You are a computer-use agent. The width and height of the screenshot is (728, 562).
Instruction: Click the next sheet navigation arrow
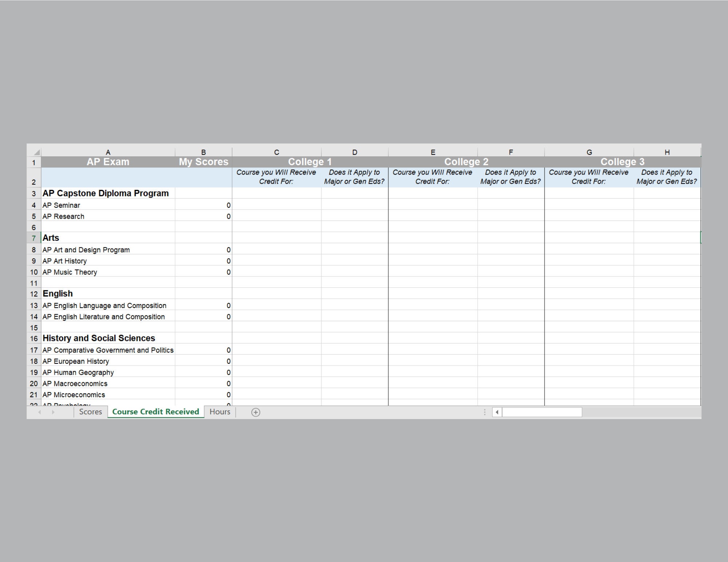53,412
